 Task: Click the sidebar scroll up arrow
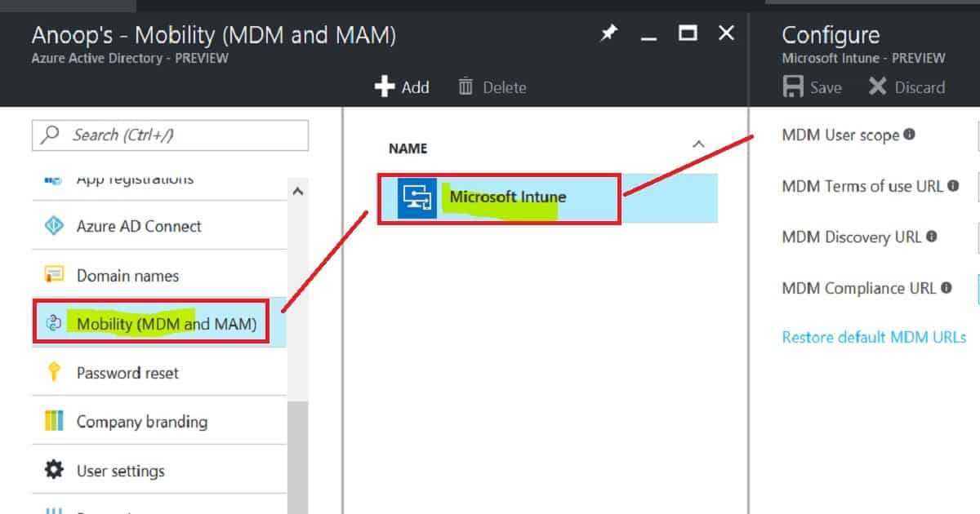tap(297, 191)
